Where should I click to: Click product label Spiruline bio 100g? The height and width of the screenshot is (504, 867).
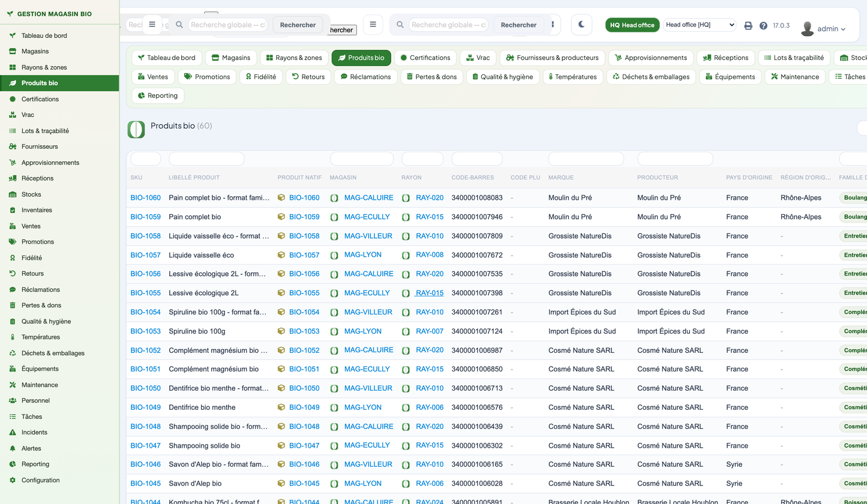click(x=197, y=331)
